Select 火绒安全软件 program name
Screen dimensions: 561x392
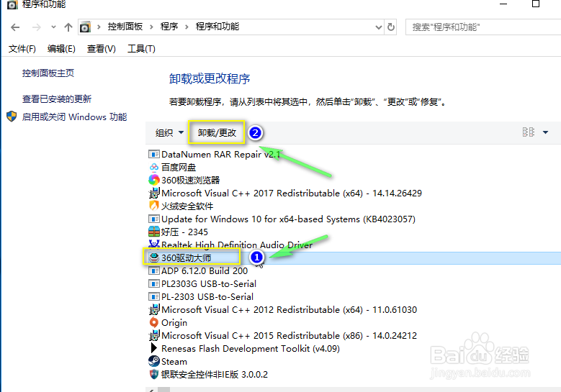point(187,206)
